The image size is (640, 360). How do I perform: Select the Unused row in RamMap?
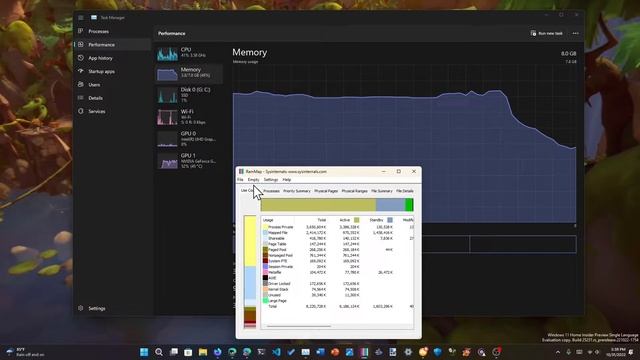338,295
